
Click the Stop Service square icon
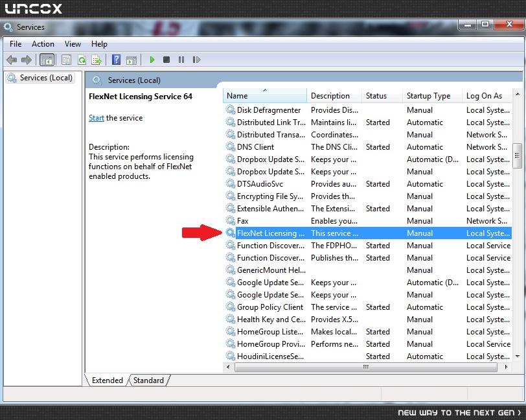click(166, 60)
